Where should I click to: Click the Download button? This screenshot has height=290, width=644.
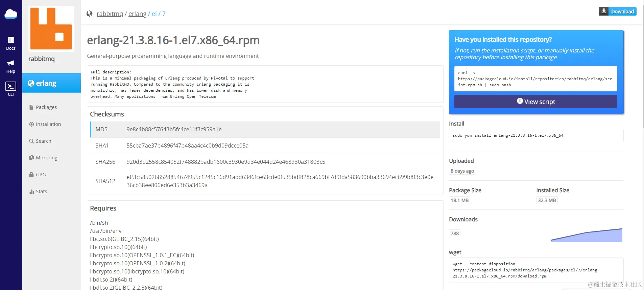(617, 12)
